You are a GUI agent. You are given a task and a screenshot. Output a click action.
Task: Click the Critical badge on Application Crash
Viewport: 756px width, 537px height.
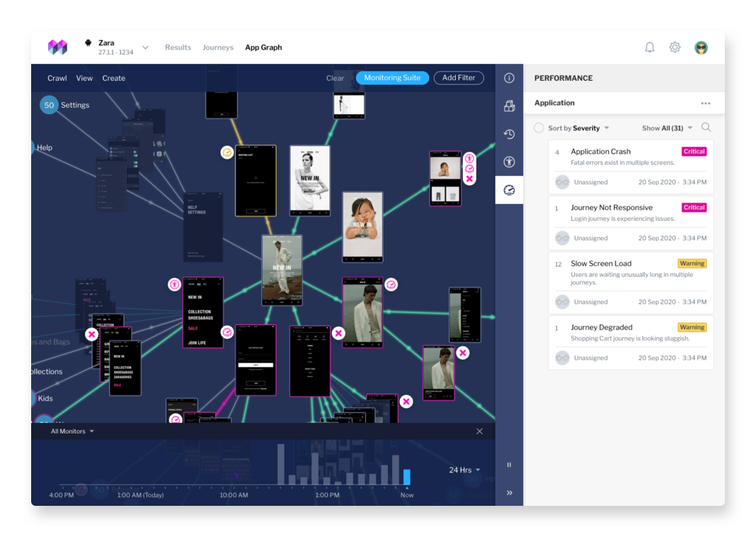point(694,152)
